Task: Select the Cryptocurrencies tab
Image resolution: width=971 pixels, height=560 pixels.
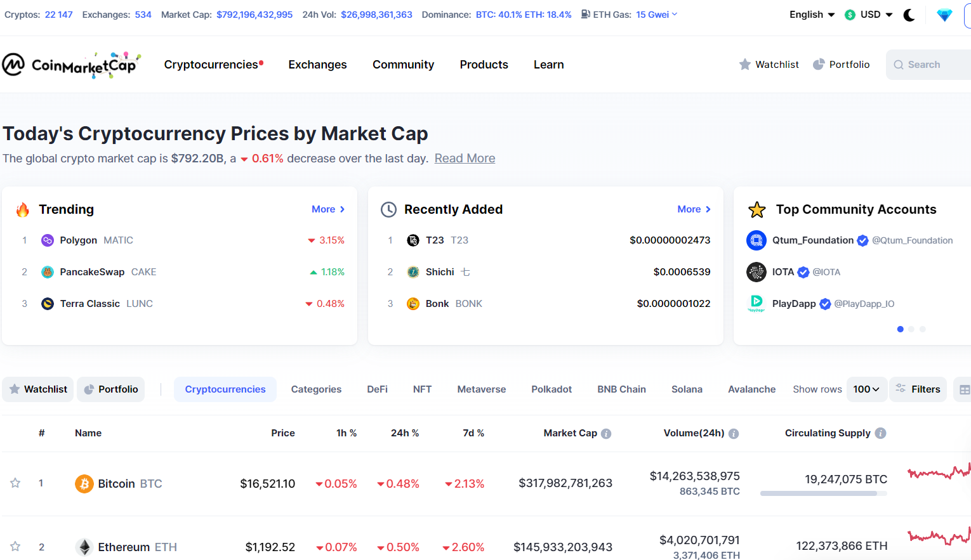Action: point(225,389)
